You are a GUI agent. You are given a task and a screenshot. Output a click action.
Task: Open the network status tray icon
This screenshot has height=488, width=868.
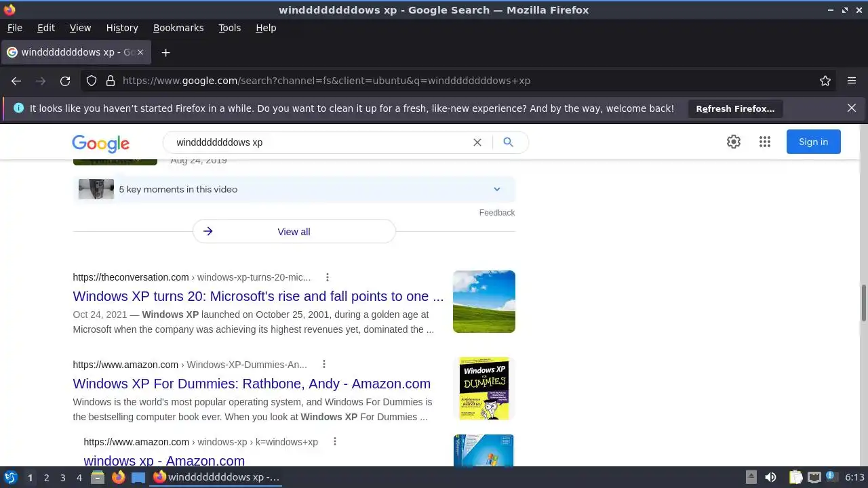point(814,477)
